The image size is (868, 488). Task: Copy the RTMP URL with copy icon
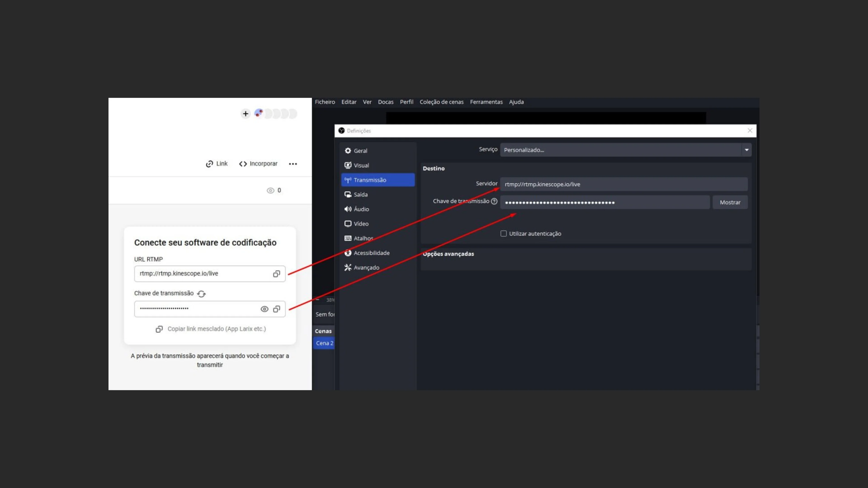coord(276,274)
